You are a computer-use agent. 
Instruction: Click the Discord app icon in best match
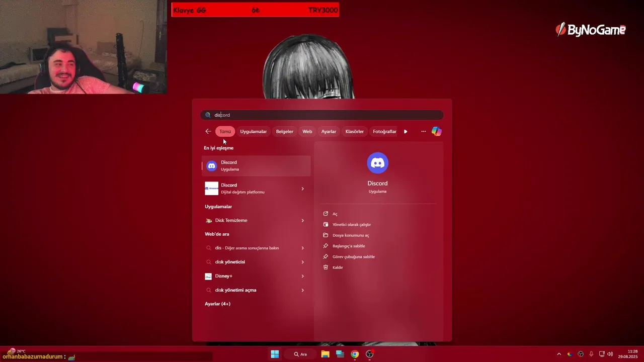pos(212,166)
